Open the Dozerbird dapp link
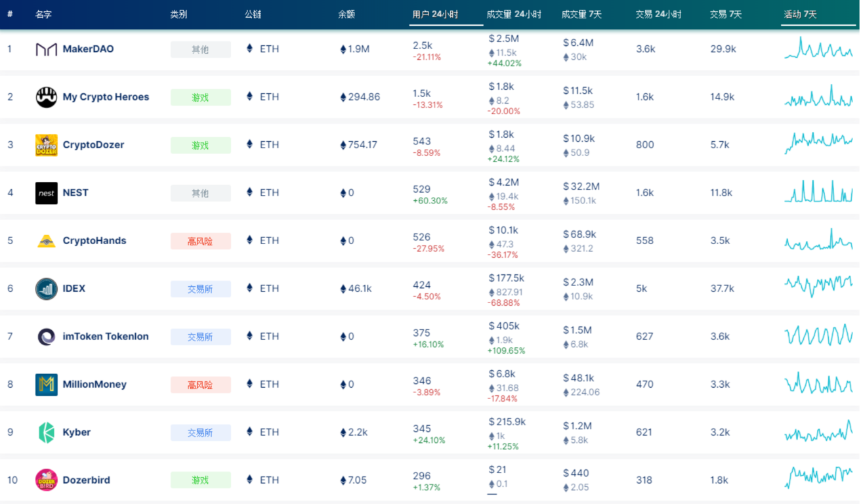Screen dimensions: 861x504 click(87, 480)
